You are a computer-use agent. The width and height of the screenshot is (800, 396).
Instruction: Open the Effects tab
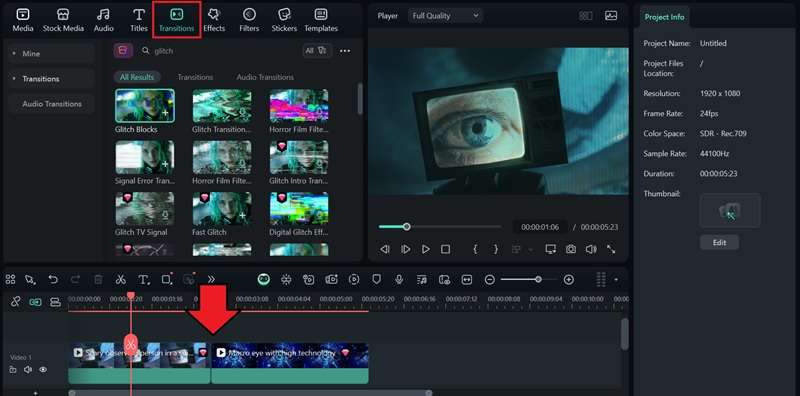214,20
